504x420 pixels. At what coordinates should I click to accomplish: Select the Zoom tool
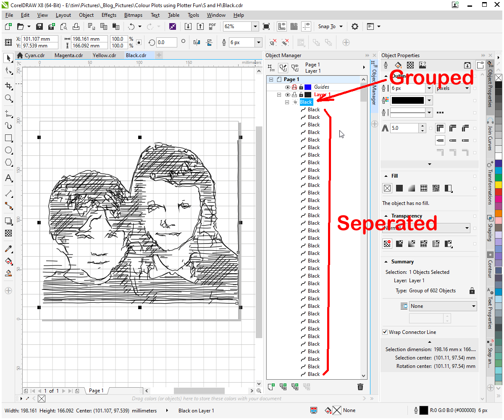(x=8, y=98)
